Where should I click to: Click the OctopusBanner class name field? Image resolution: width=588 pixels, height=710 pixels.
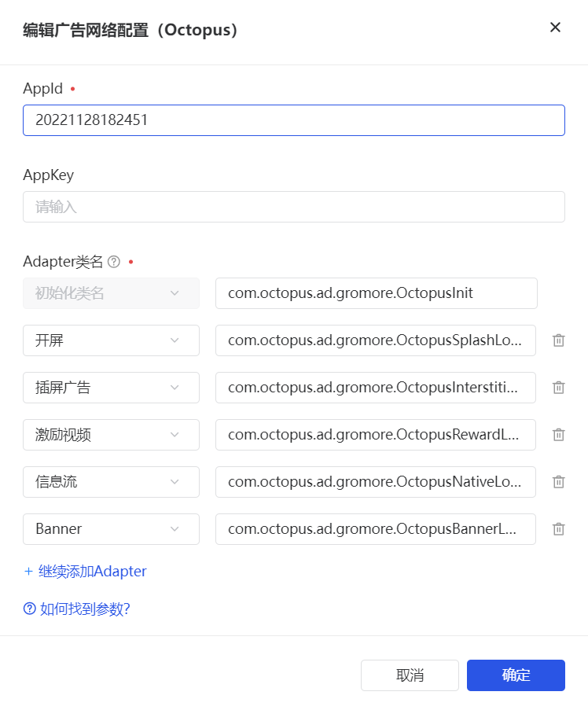tap(375, 529)
